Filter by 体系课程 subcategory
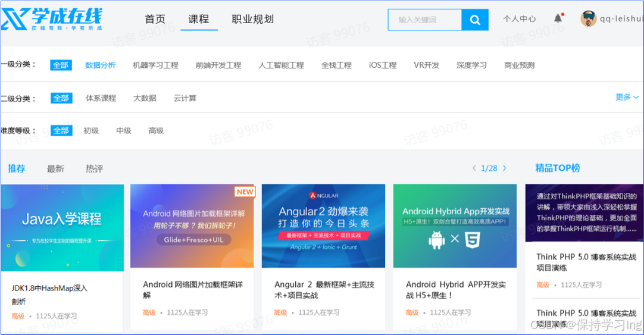The image size is (644, 335). click(101, 98)
